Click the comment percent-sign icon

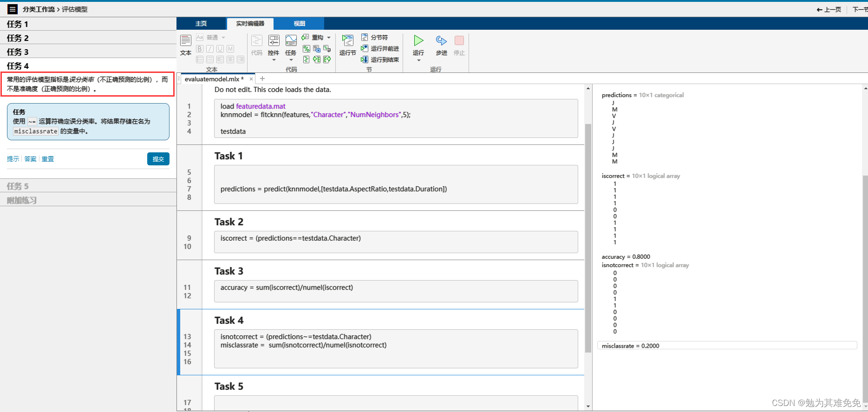click(306, 48)
